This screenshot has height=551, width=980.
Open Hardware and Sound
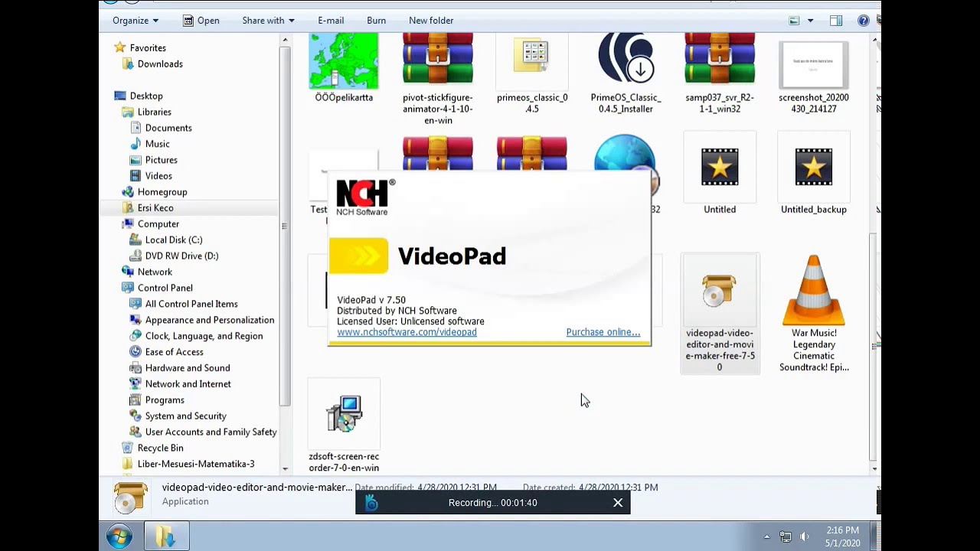coord(188,369)
